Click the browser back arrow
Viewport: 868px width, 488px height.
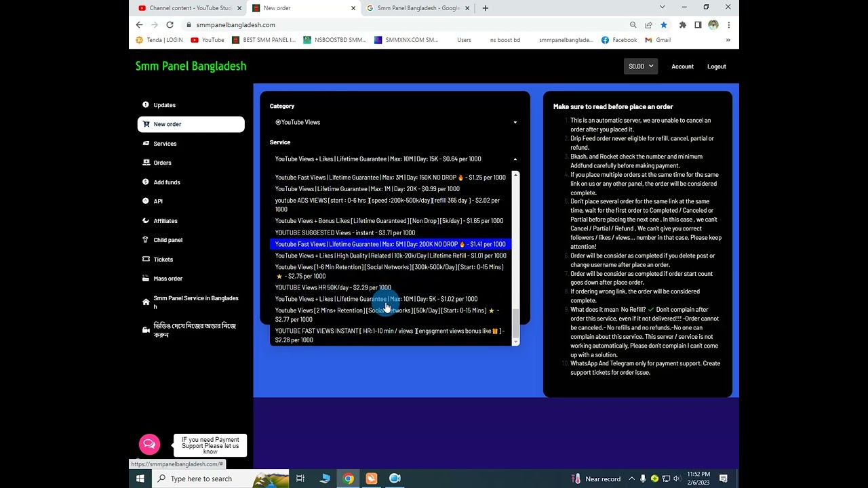click(140, 25)
